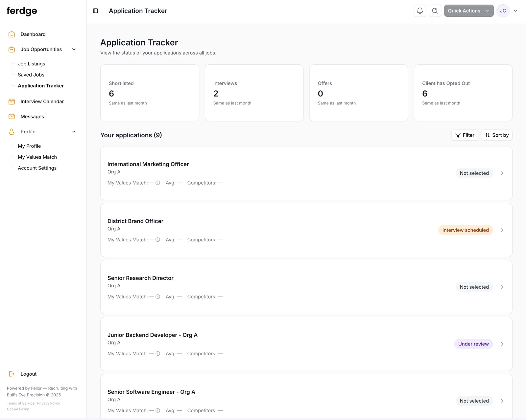
Task: Click the District Brand Officer title
Action: tap(135, 221)
